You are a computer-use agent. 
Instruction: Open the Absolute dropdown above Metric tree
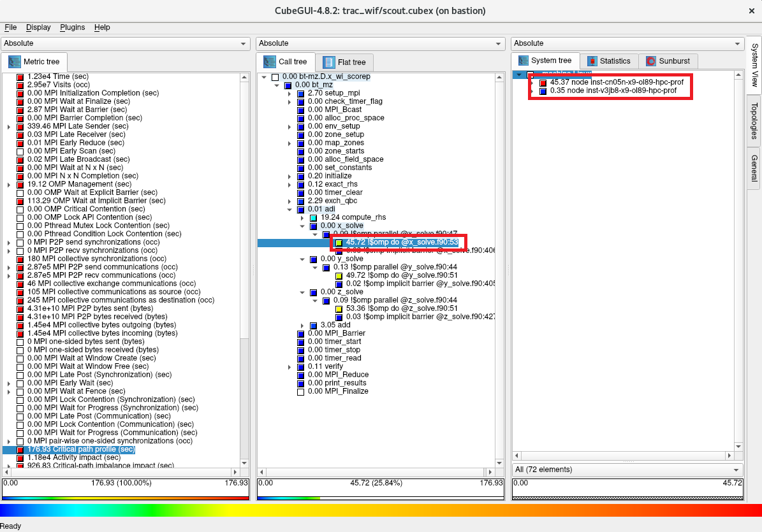click(x=125, y=43)
